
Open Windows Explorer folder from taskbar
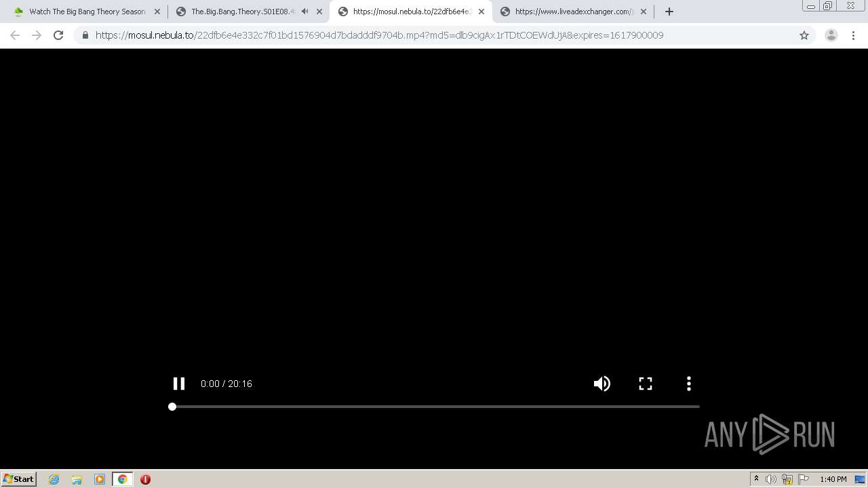click(x=77, y=479)
